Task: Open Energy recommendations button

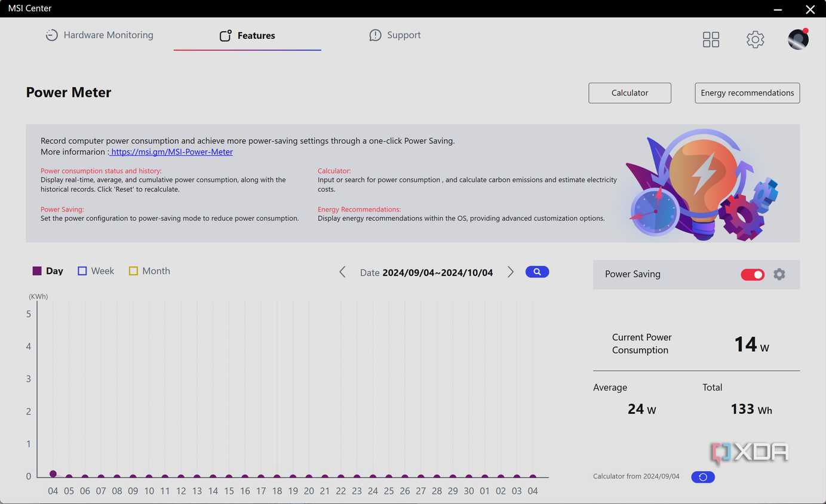Action: (x=747, y=93)
